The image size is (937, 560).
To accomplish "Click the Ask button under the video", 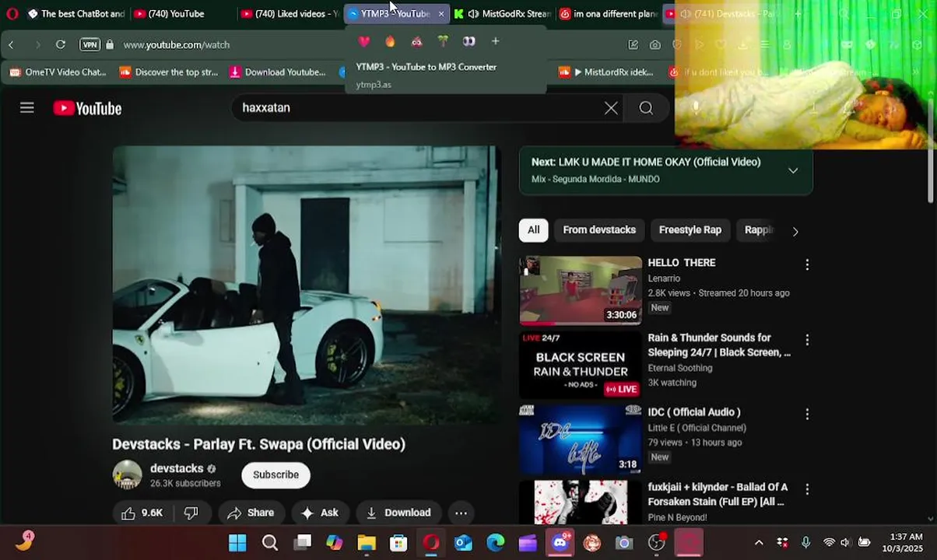I will 320,513.
